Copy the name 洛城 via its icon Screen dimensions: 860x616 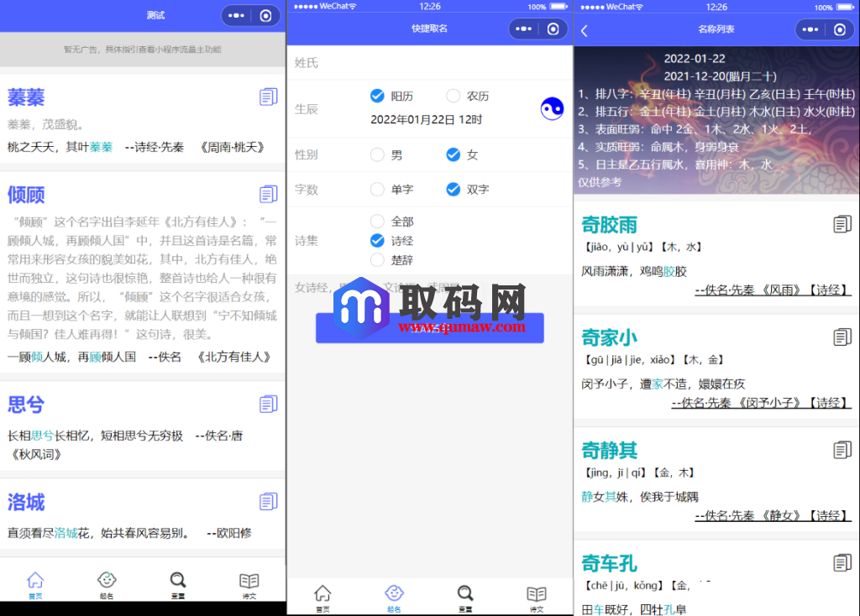tap(268, 501)
